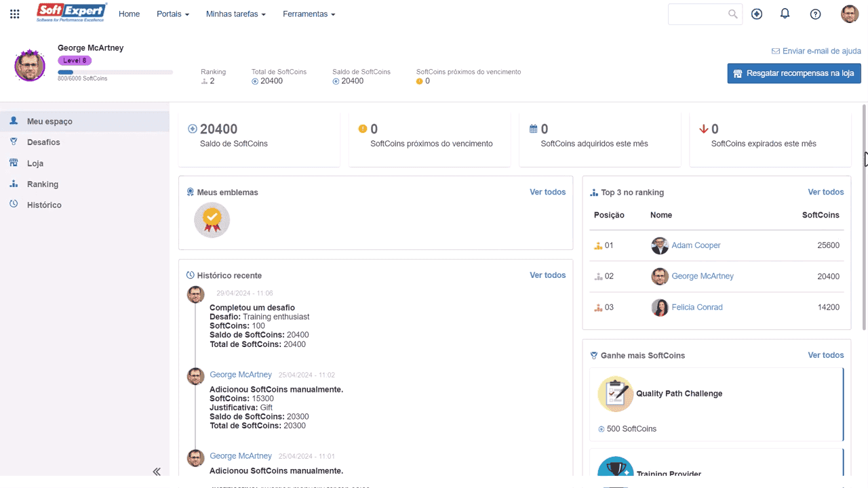Click the search magnifier icon
The width and height of the screenshot is (868, 488).
point(733,14)
